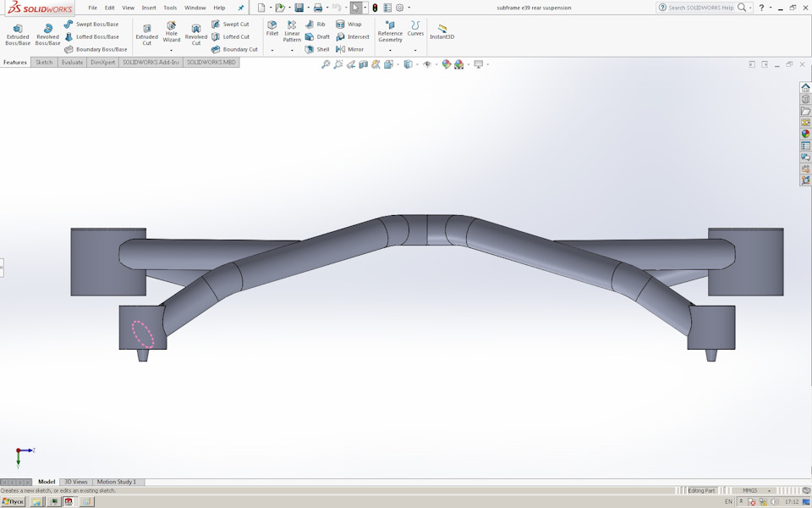The image size is (812, 508).
Task: Activate the Linear Pattern tool
Action: click(x=291, y=32)
